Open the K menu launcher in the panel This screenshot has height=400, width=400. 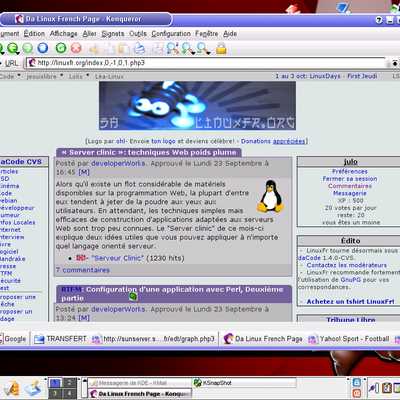coord(12,388)
